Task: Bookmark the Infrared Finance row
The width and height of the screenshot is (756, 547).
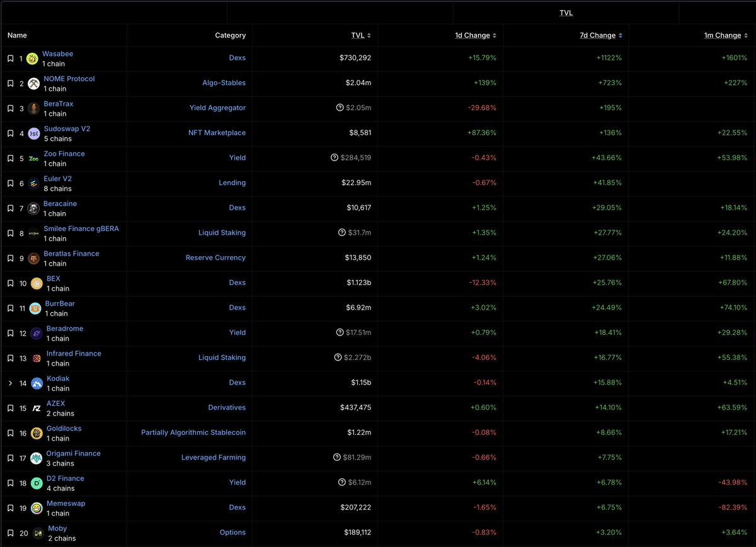Action: tap(10, 358)
